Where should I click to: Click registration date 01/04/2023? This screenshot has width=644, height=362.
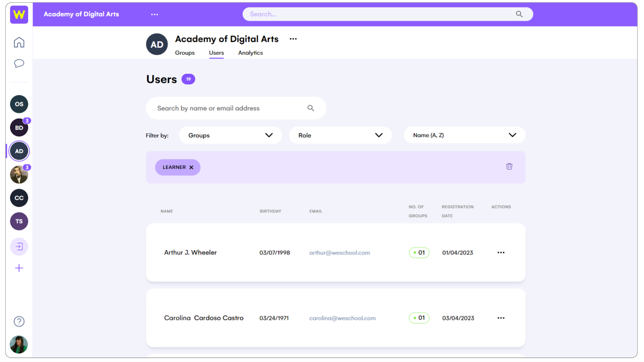[x=458, y=253]
